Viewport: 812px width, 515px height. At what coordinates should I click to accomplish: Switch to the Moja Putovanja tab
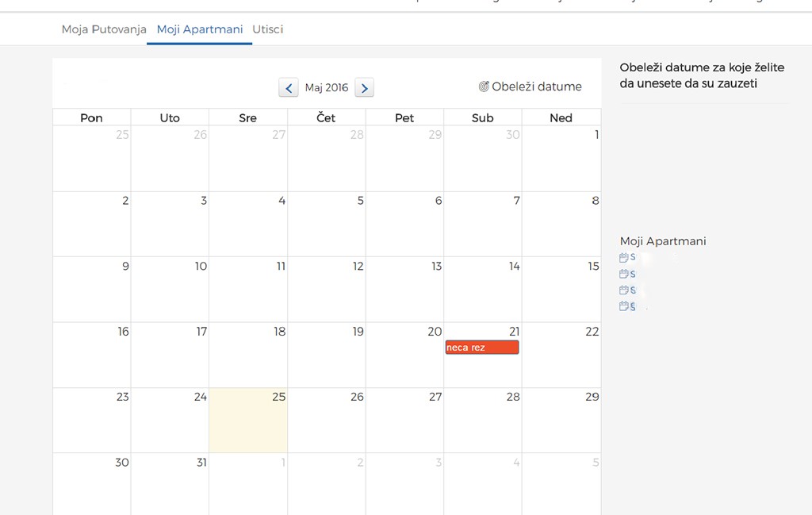coord(104,29)
